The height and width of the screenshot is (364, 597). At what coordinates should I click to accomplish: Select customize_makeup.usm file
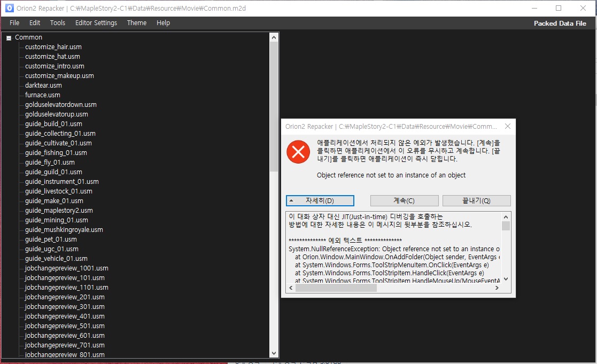[59, 76]
